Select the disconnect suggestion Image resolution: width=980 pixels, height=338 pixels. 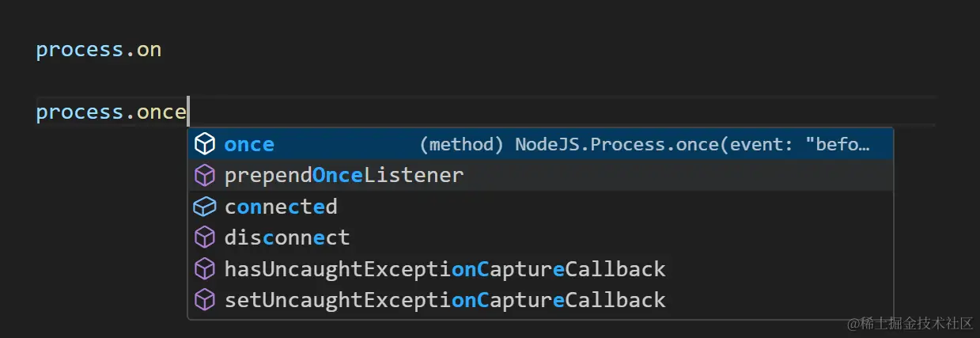coord(287,237)
